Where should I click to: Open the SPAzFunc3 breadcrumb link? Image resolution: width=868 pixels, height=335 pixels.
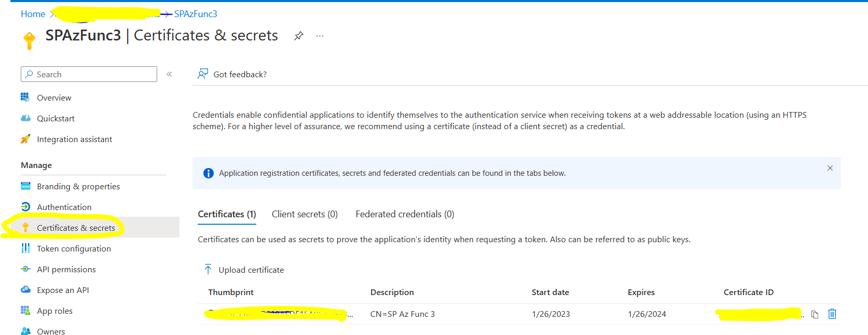click(196, 14)
